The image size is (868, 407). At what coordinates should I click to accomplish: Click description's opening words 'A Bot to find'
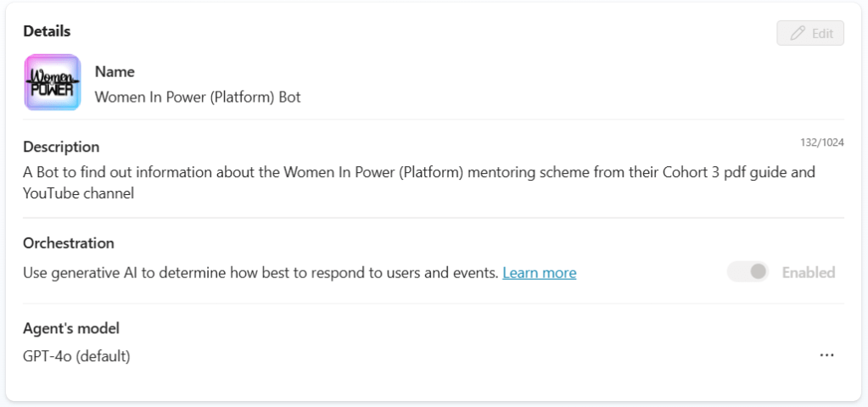point(64,172)
